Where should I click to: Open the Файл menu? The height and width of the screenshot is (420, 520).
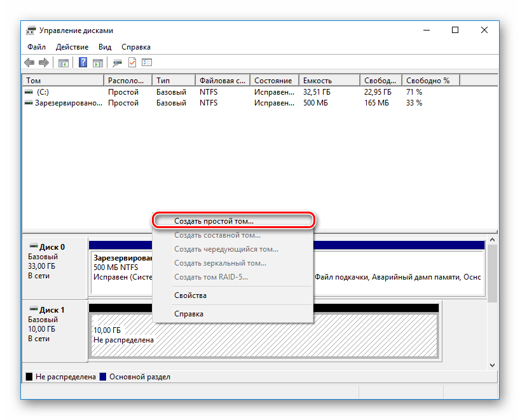pos(36,47)
